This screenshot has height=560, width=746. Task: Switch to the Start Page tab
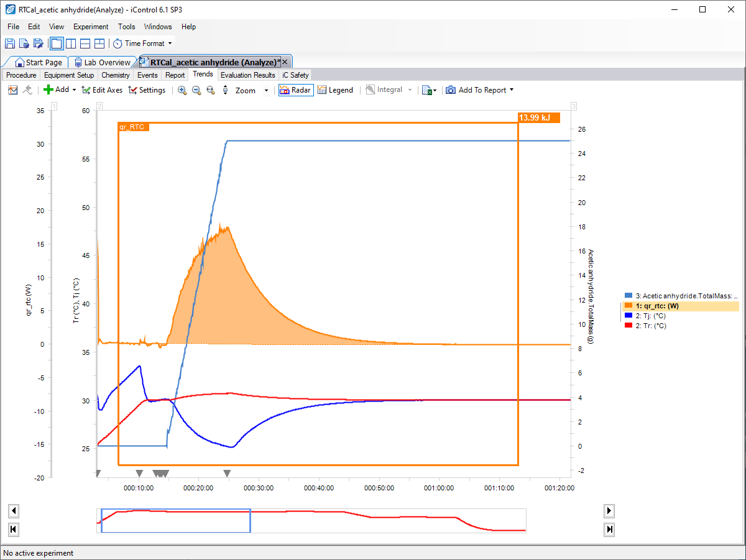pos(39,62)
